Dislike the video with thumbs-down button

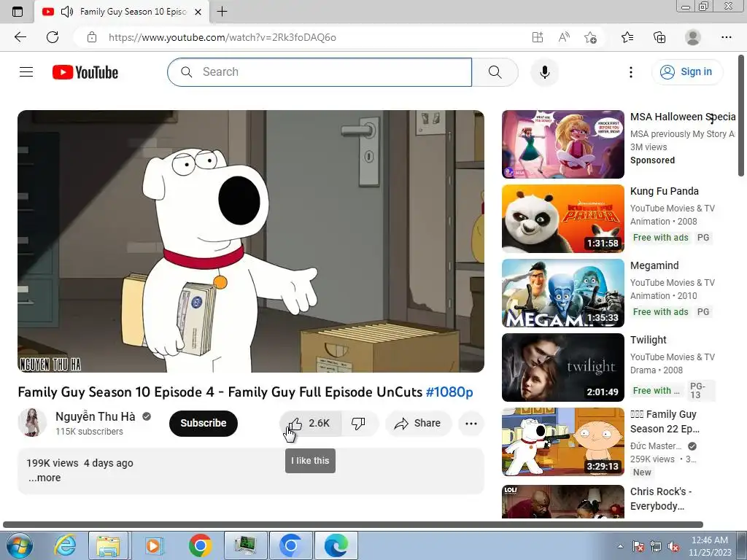coord(358,423)
